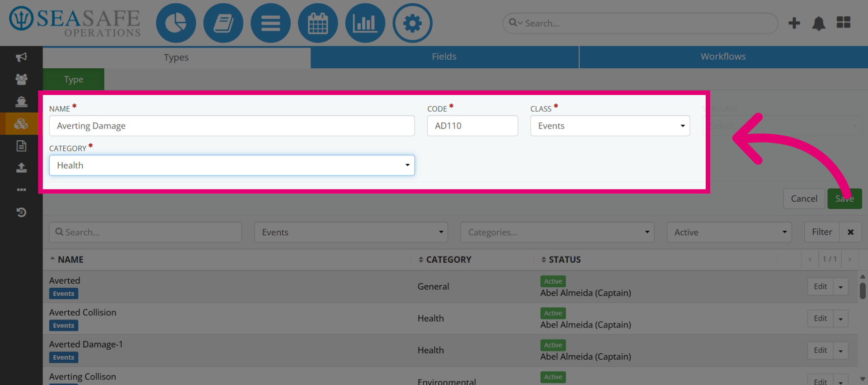Open the bar chart reports icon

point(365,23)
